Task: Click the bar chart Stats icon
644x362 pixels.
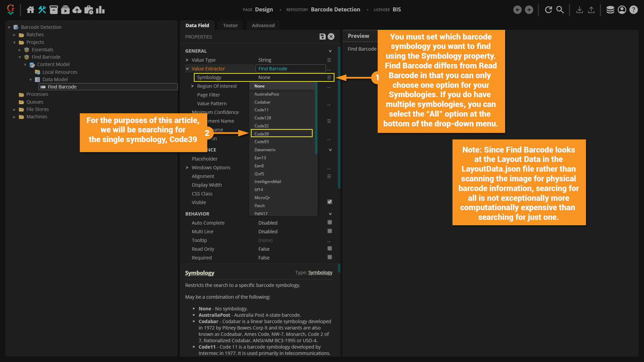Action: pyautogui.click(x=100, y=10)
